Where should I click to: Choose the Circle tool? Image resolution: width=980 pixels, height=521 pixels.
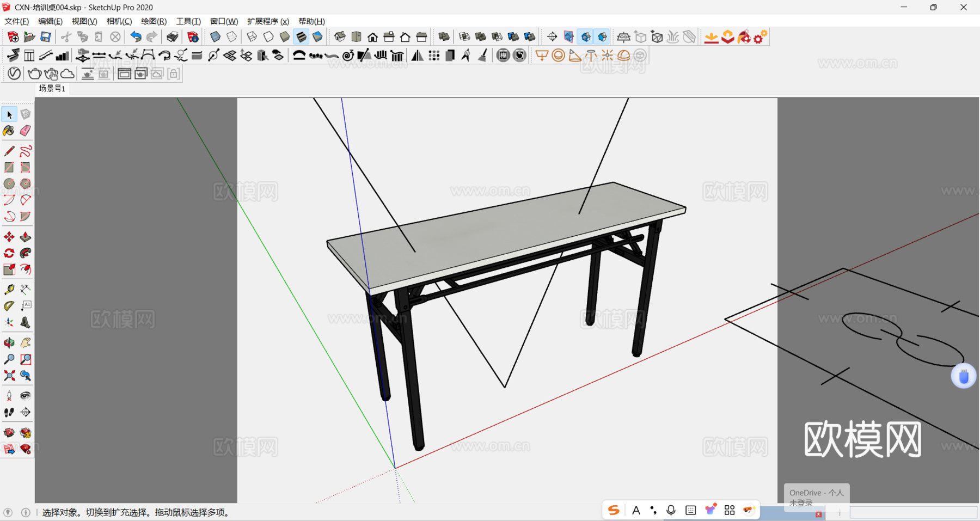9,183
